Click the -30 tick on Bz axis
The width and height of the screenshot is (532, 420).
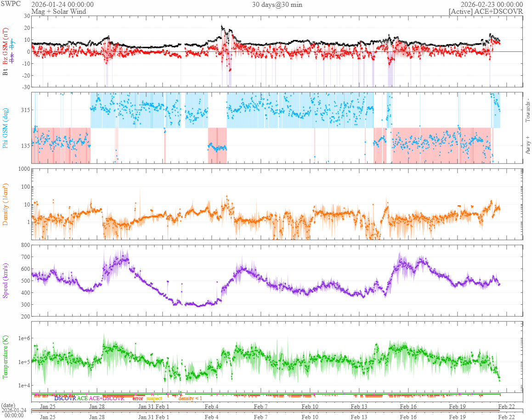(x=26, y=87)
